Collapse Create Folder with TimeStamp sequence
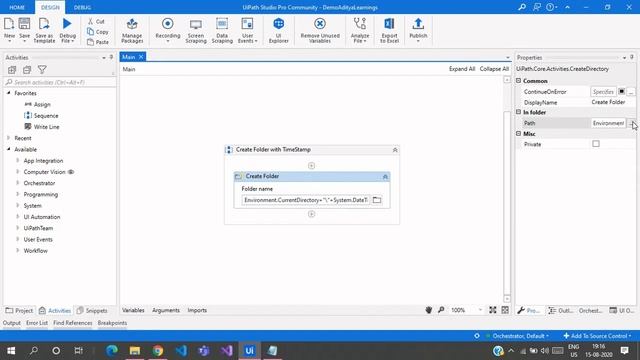 395,150
